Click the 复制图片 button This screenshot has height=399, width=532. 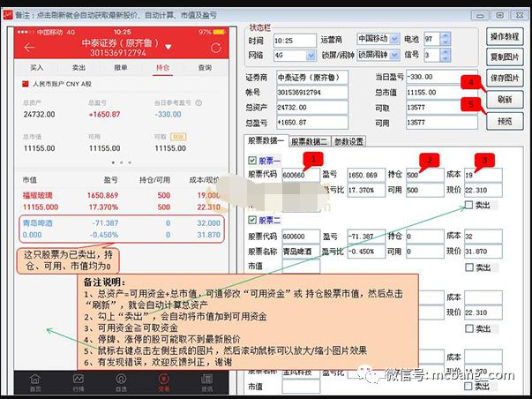coord(505,57)
